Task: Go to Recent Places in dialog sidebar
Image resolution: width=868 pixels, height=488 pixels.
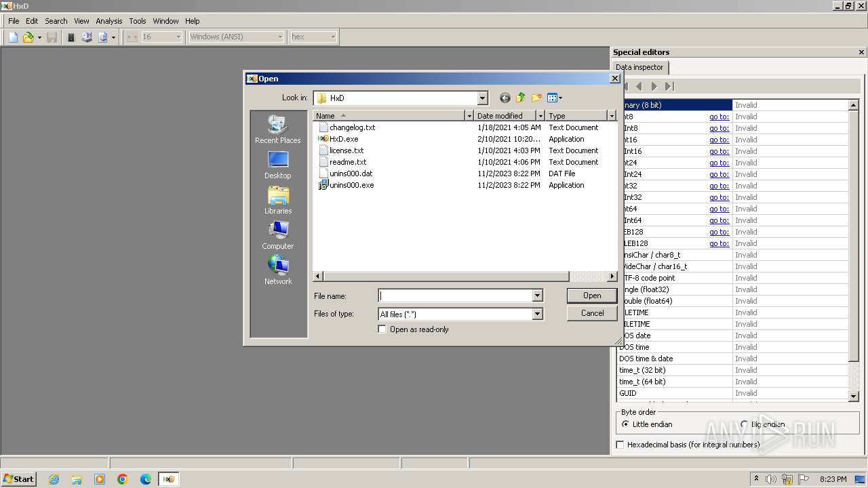Action: (278, 129)
